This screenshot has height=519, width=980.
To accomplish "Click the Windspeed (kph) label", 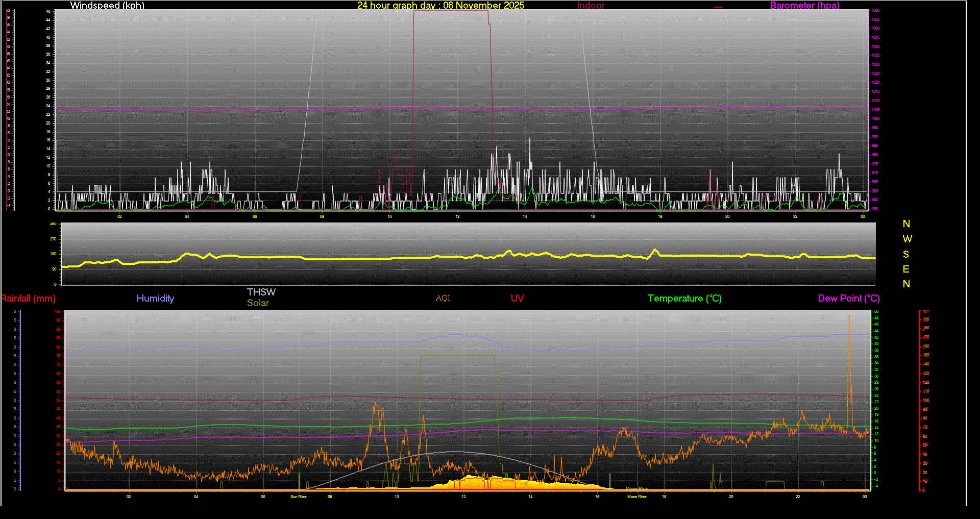I will point(107,5).
